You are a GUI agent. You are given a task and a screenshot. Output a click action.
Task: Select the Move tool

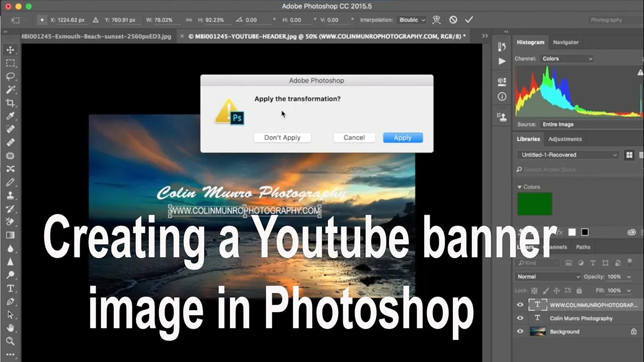[10, 50]
